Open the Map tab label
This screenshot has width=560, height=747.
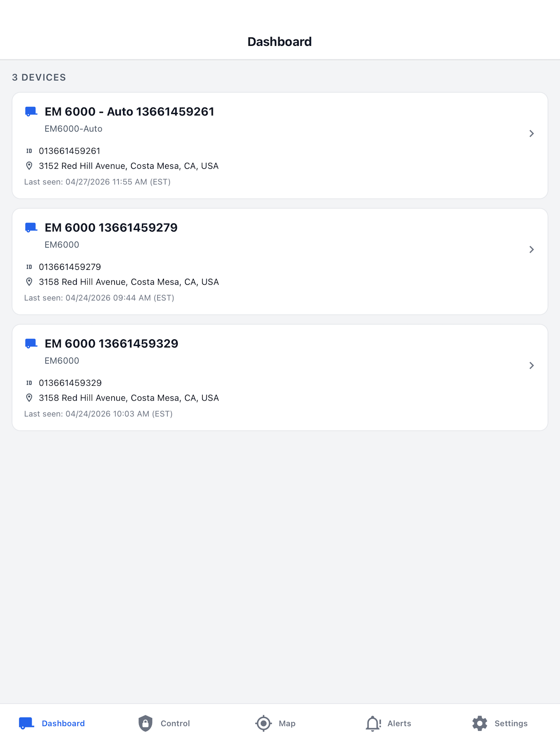coord(287,723)
